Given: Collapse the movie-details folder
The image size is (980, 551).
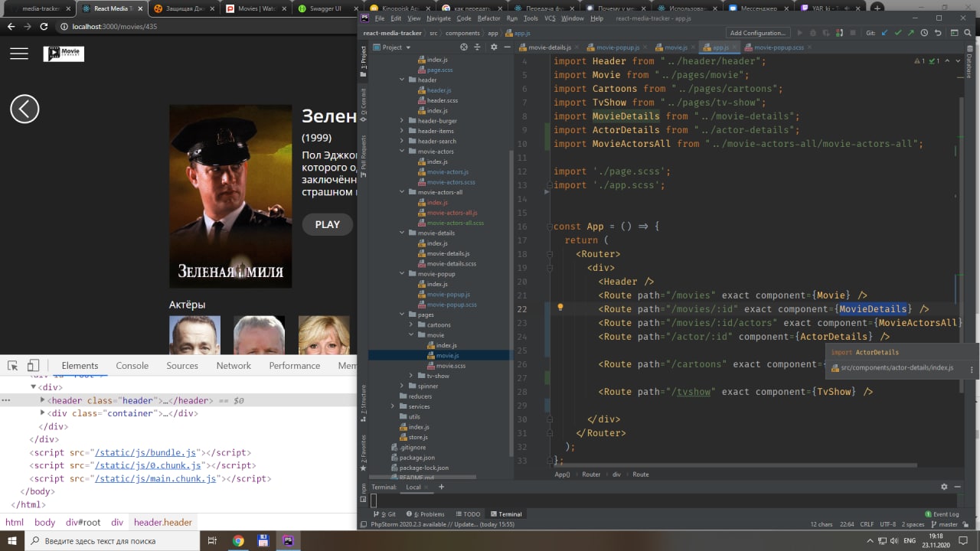Looking at the screenshot, I should (x=402, y=233).
